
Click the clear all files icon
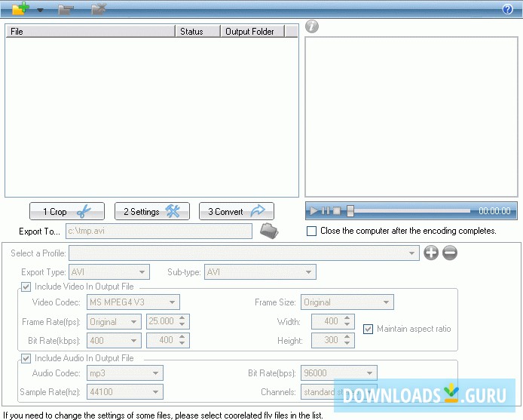[99, 9]
